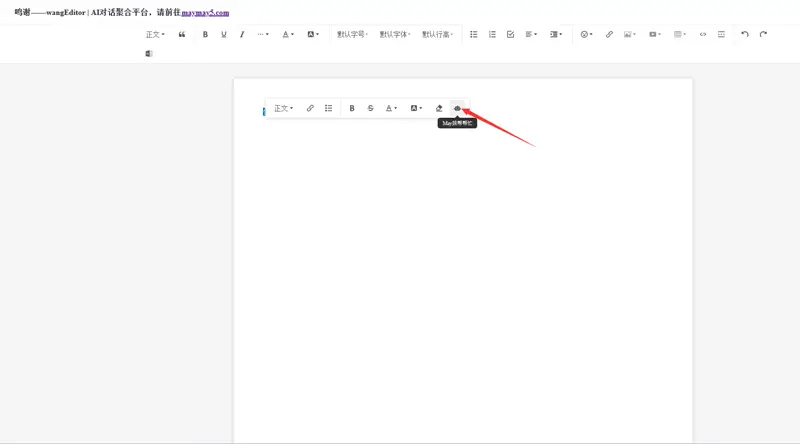Screen dimensions: 800x444
Task: Insert a blockquote from top toolbar
Action: pyautogui.click(x=182, y=34)
